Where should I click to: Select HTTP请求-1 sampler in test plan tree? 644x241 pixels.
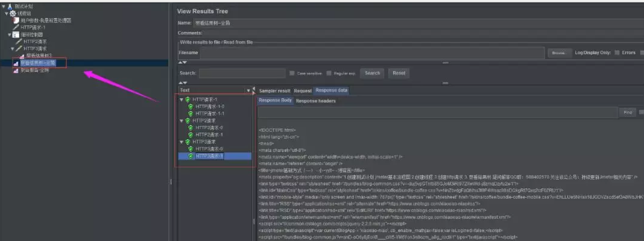pos(33,28)
